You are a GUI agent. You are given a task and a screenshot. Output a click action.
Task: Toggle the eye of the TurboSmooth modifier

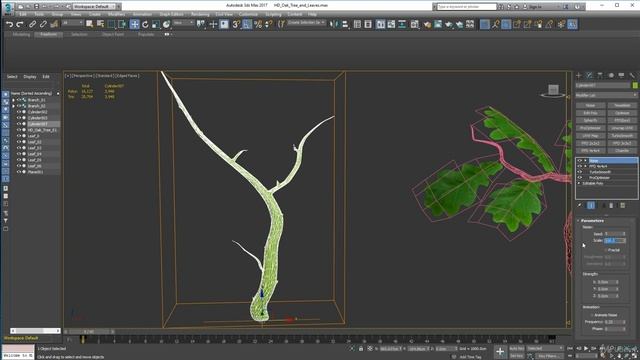580,172
